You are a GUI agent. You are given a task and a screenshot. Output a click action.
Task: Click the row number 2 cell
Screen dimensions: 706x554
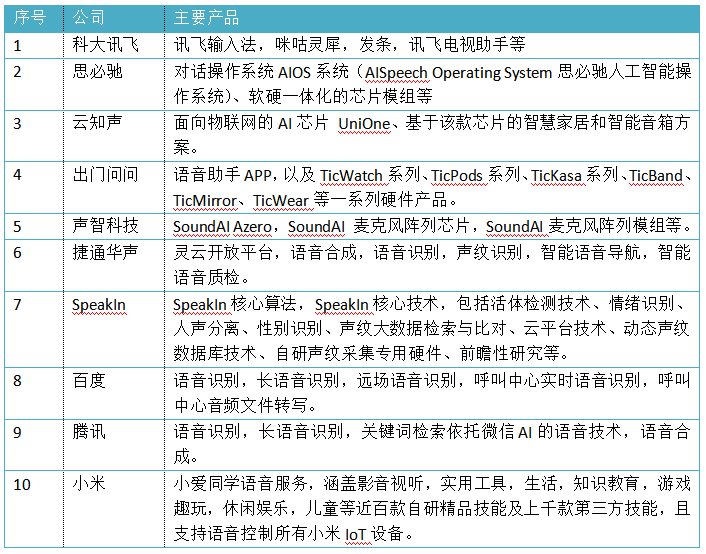point(34,84)
